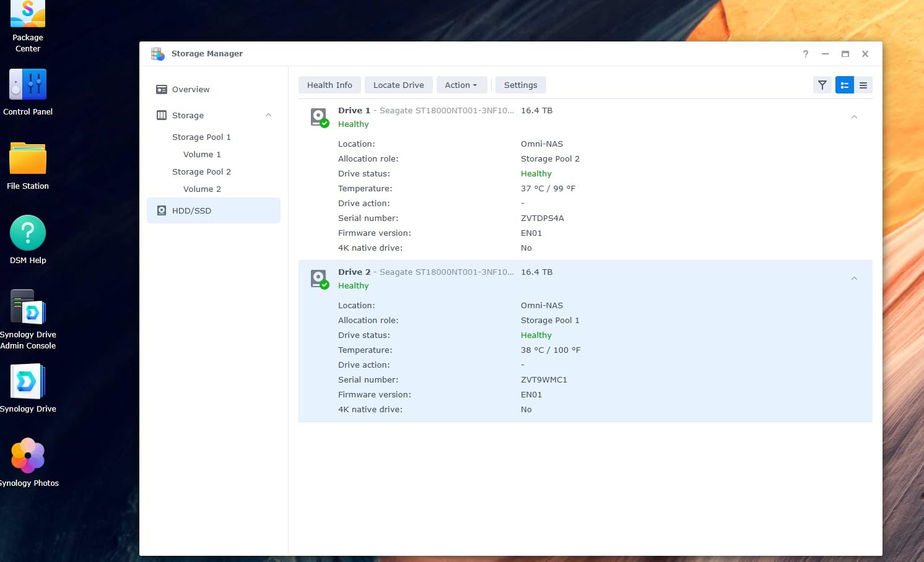Click the Settings button
924x562 pixels.
click(x=521, y=85)
